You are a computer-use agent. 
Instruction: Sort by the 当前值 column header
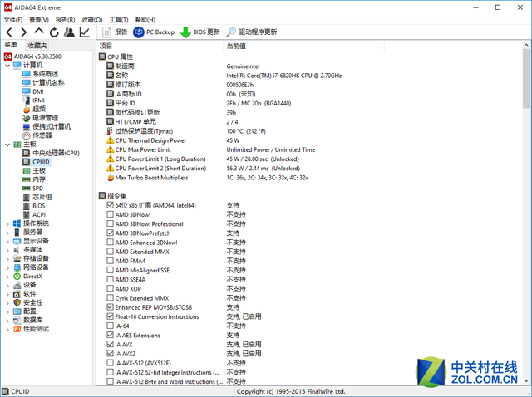(303, 46)
